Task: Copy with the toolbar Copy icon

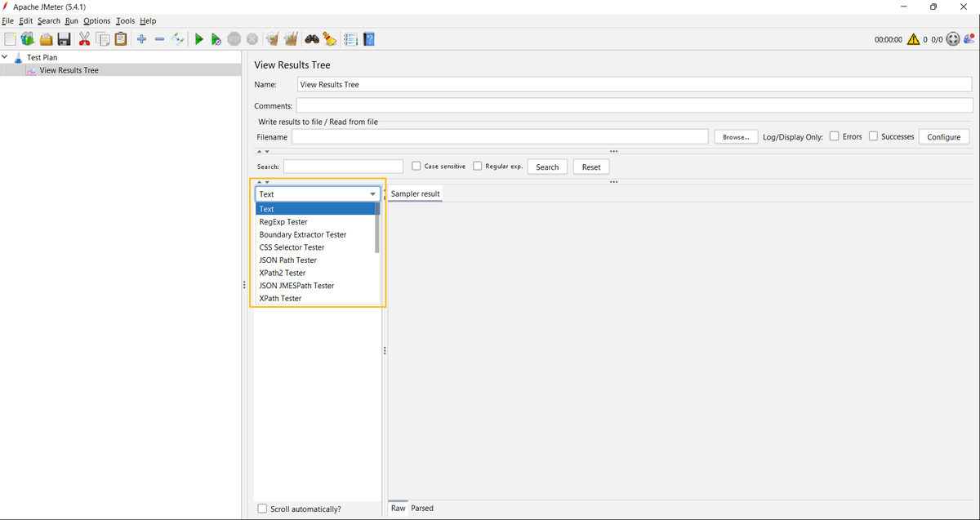Action: [x=103, y=38]
